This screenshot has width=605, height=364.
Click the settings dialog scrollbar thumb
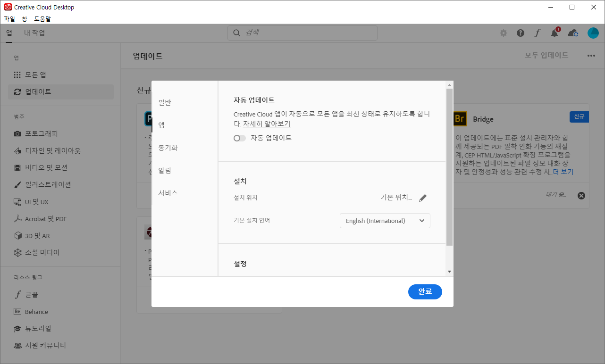tap(449, 167)
